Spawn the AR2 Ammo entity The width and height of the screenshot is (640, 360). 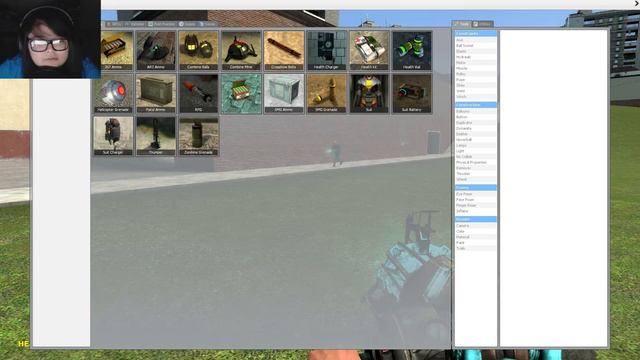click(x=156, y=51)
